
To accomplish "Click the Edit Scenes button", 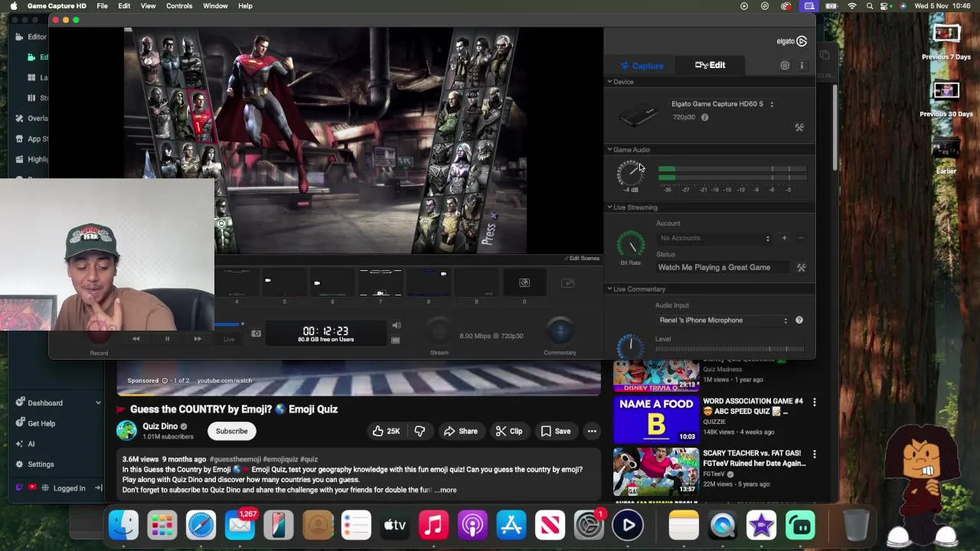I will click(583, 259).
